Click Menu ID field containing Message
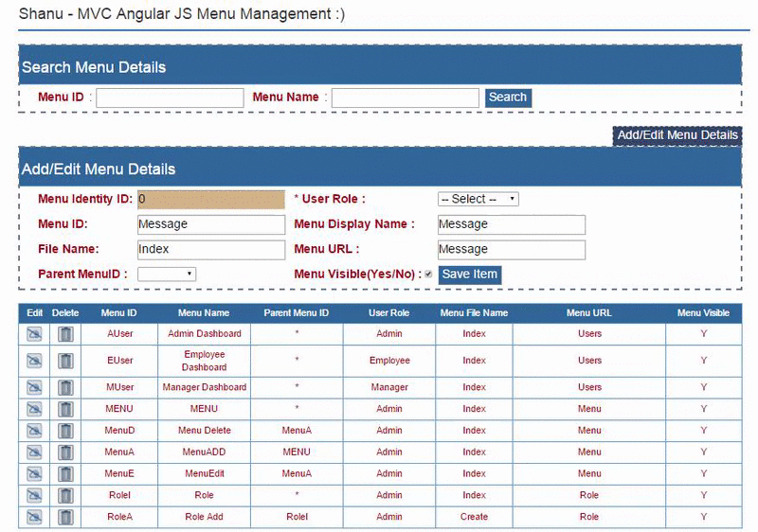The image size is (758, 532). point(211,224)
